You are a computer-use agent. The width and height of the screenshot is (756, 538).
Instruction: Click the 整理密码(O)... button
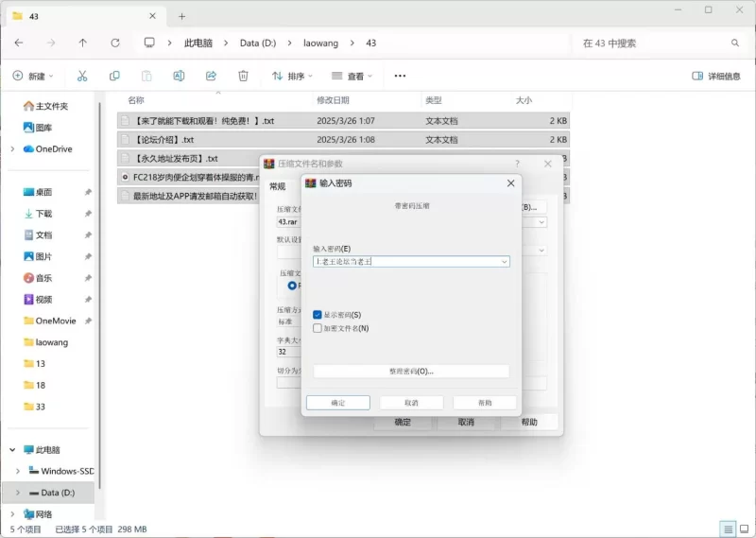click(x=411, y=372)
